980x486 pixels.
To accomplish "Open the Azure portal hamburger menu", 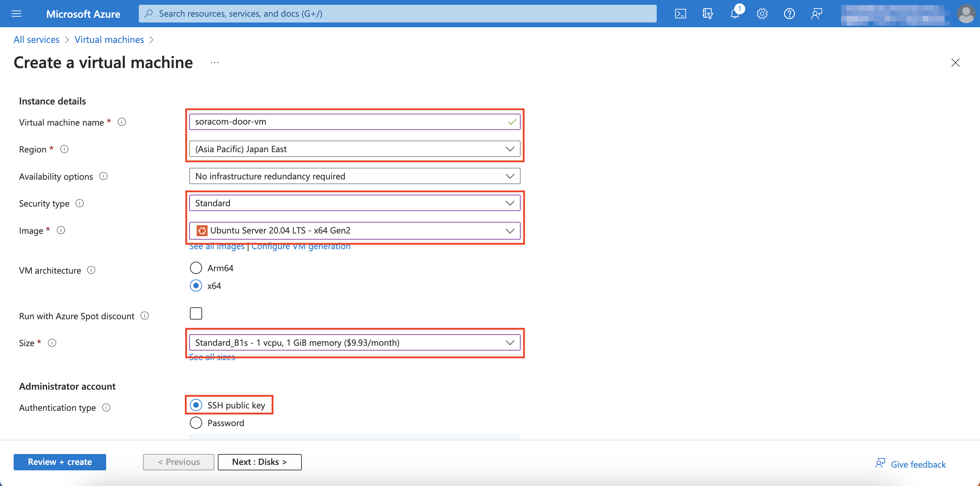I will (x=16, y=13).
